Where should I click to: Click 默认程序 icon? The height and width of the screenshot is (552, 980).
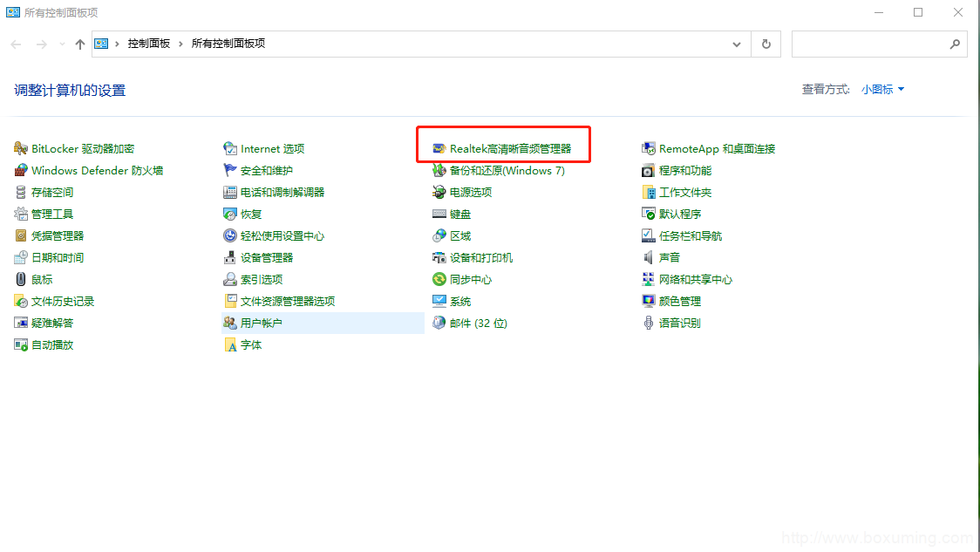pos(649,215)
